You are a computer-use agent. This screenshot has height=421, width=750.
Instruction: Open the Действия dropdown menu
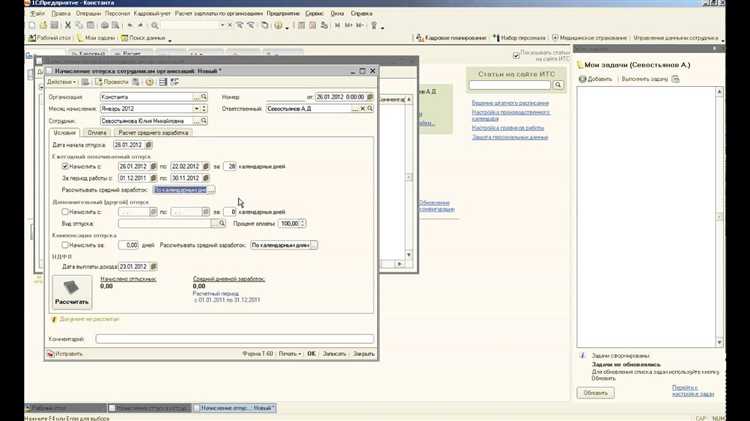pos(61,82)
